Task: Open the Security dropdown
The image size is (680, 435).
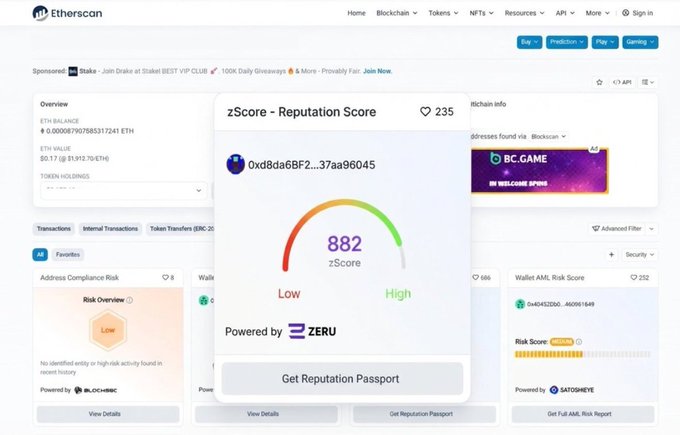Action: tap(640, 255)
